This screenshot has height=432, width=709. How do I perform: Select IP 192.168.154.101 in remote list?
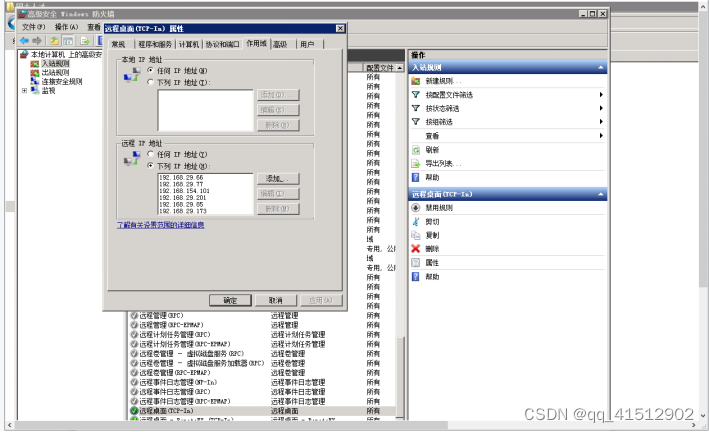[x=184, y=191]
